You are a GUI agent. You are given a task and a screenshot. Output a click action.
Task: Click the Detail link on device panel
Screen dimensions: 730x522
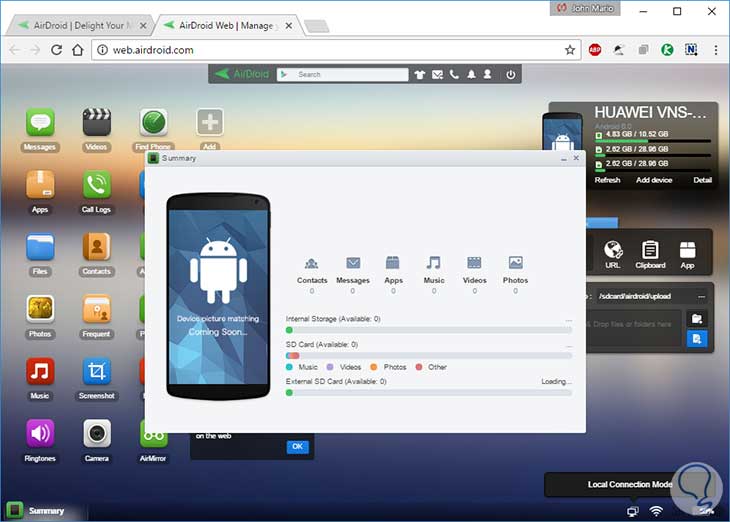pos(703,180)
